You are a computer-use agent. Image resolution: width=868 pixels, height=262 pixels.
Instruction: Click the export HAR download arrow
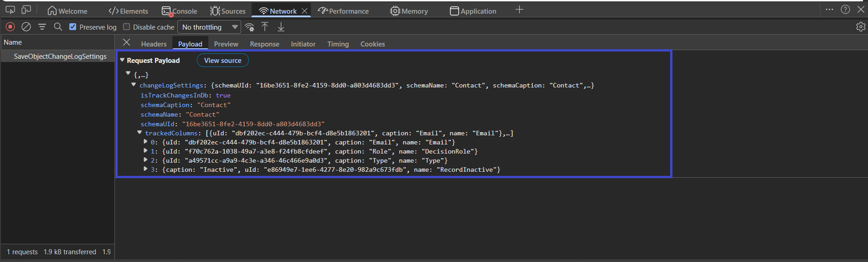pyautogui.click(x=281, y=27)
